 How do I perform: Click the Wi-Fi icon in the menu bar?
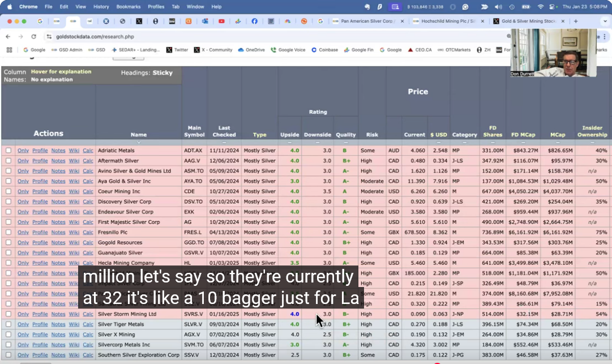(540, 7)
